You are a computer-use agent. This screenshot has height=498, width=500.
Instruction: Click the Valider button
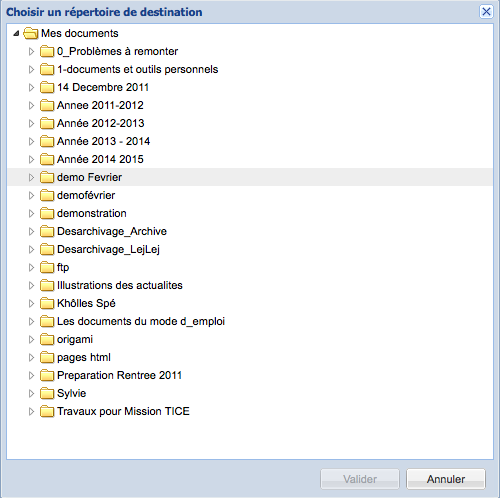[x=360, y=479]
